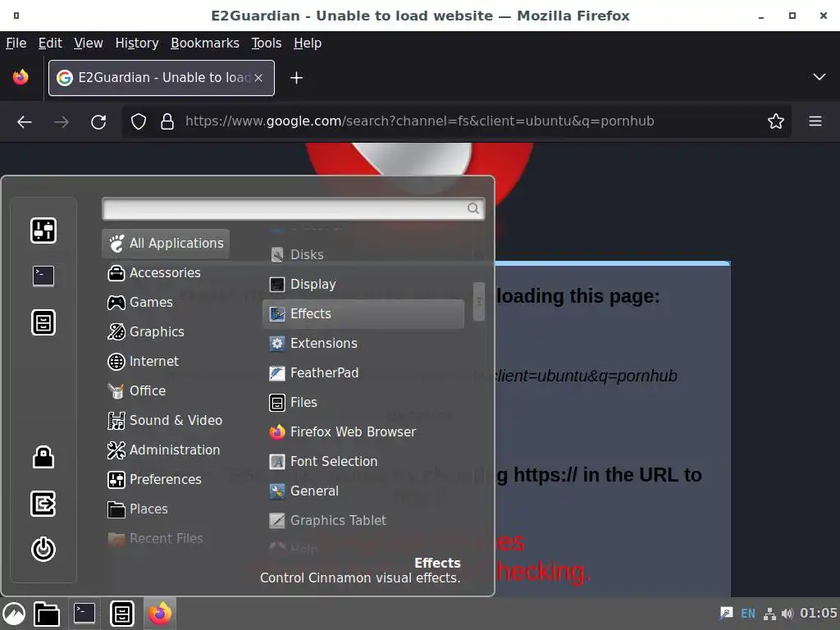Open the Control Center favorite in menu sidebar

point(43,231)
